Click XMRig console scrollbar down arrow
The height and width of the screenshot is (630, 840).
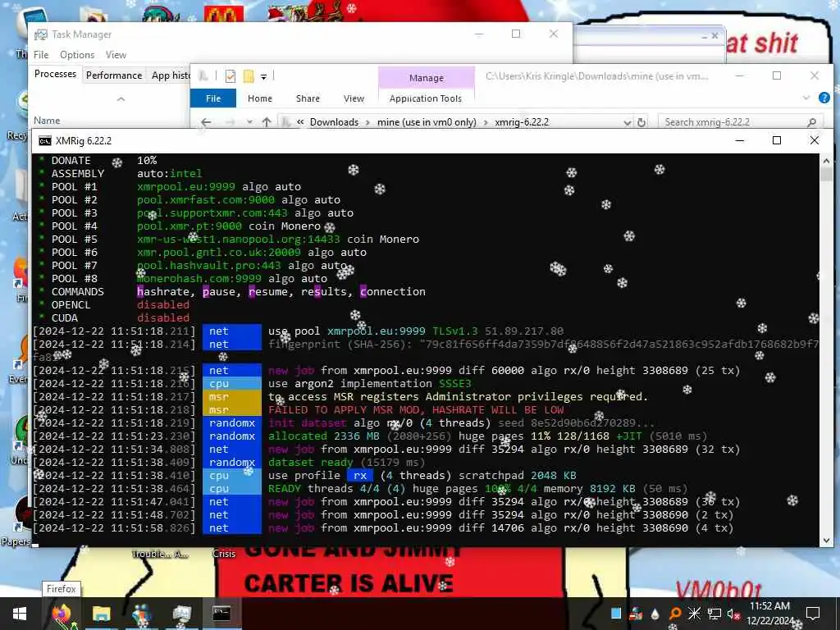(826, 541)
